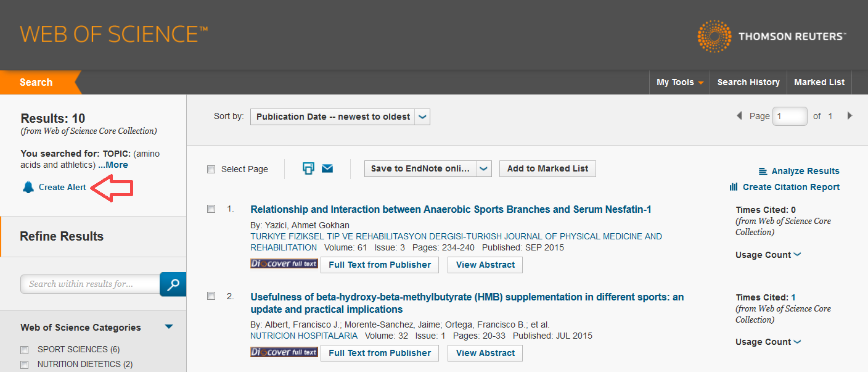Click the Thomson Reuters logo
The width and height of the screenshot is (868, 372).
pyautogui.click(x=772, y=36)
